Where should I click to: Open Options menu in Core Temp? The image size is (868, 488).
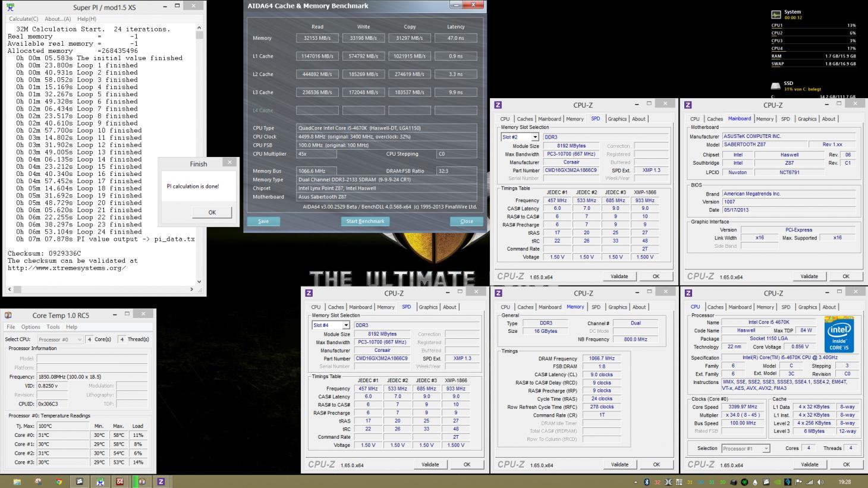(x=31, y=327)
